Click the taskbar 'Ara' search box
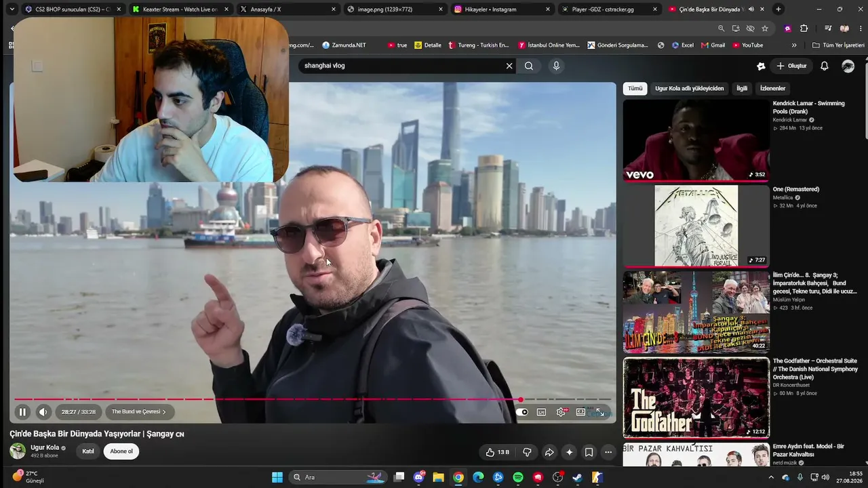 (339, 477)
